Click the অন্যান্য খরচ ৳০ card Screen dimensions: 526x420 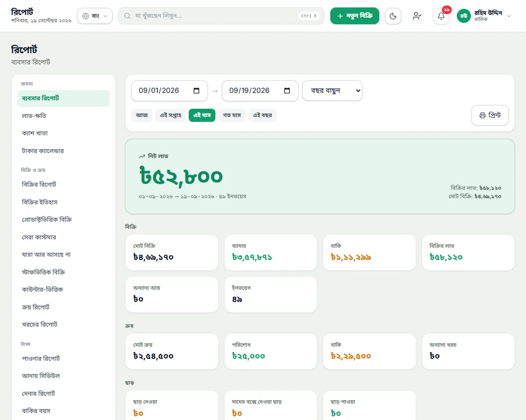click(468, 351)
